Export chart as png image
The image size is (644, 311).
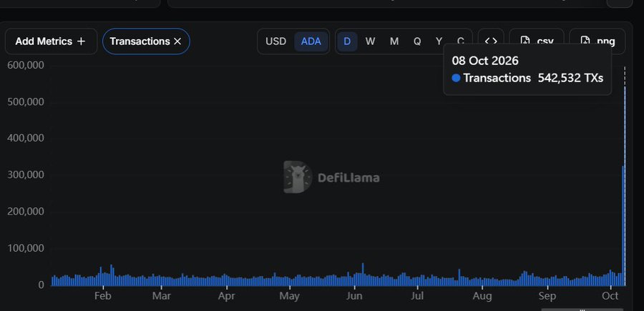coord(597,41)
